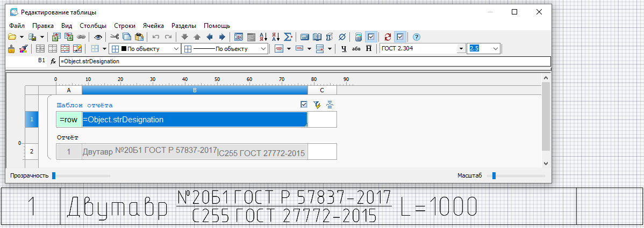Viewport: 644px width, 228px height.
Task: Open the ГОСТ 2.304 font dropdown
Action: [x=461, y=49]
